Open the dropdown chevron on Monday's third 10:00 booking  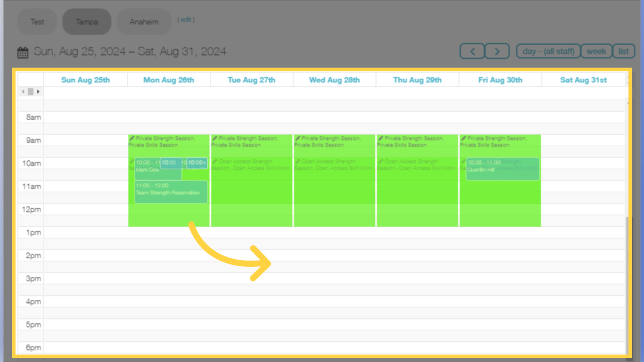[205, 163]
